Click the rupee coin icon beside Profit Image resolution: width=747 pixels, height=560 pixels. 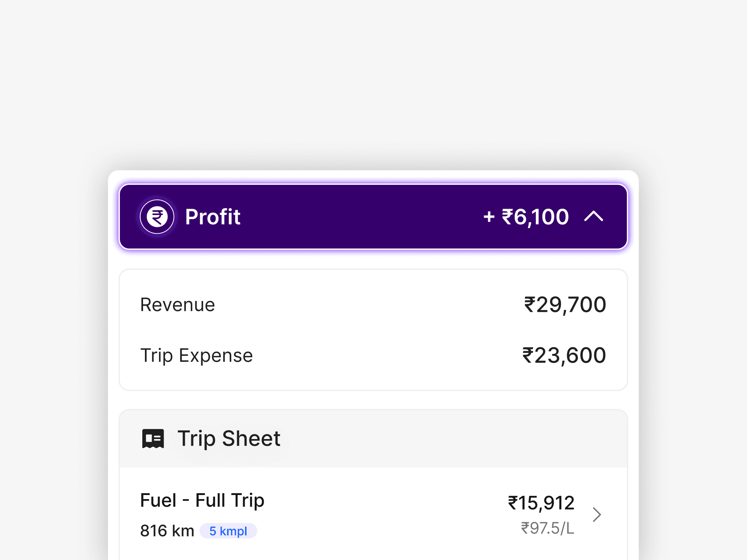pos(157,217)
